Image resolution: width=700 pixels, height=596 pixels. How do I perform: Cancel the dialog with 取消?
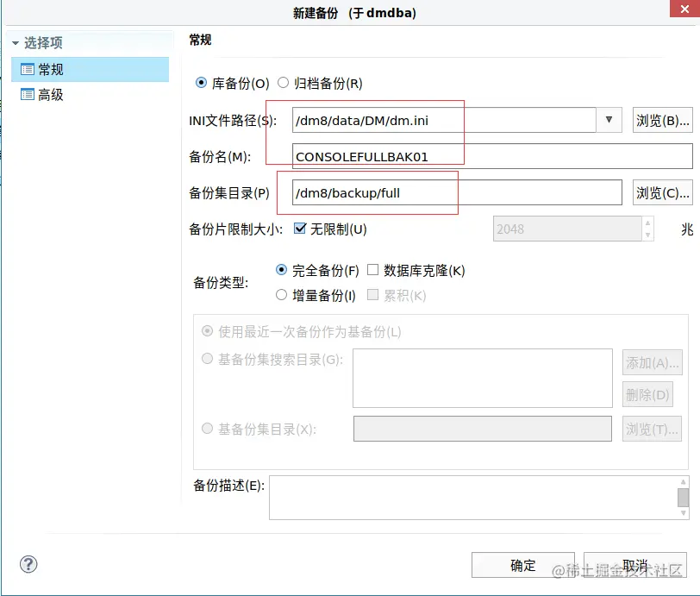point(634,565)
